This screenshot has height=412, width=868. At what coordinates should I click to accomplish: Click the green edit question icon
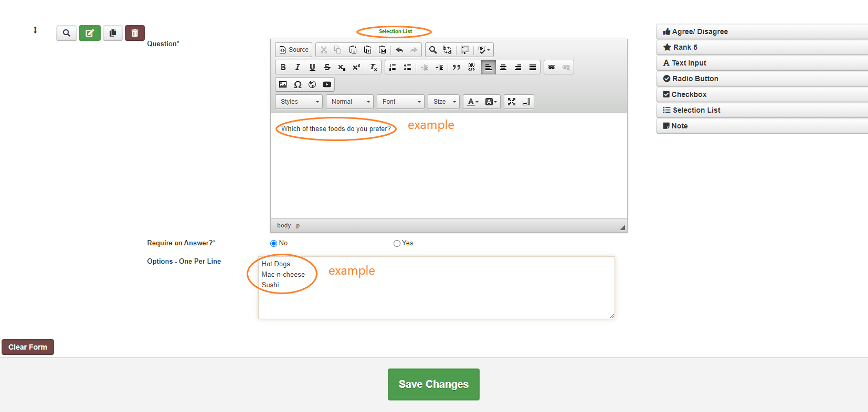[90, 33]
